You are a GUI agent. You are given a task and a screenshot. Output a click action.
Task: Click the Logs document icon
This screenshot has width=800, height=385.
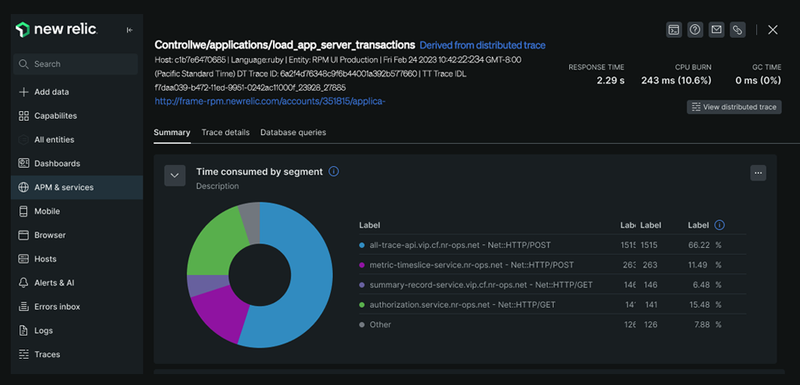click(23, 331)
